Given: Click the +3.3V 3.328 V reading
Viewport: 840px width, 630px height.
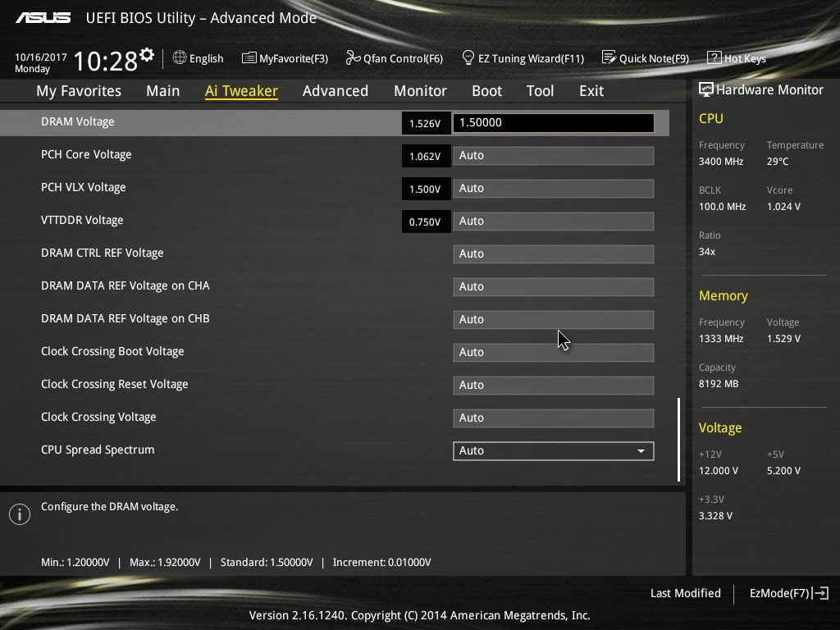Looking at the screenshot, I should click(715, 515).
